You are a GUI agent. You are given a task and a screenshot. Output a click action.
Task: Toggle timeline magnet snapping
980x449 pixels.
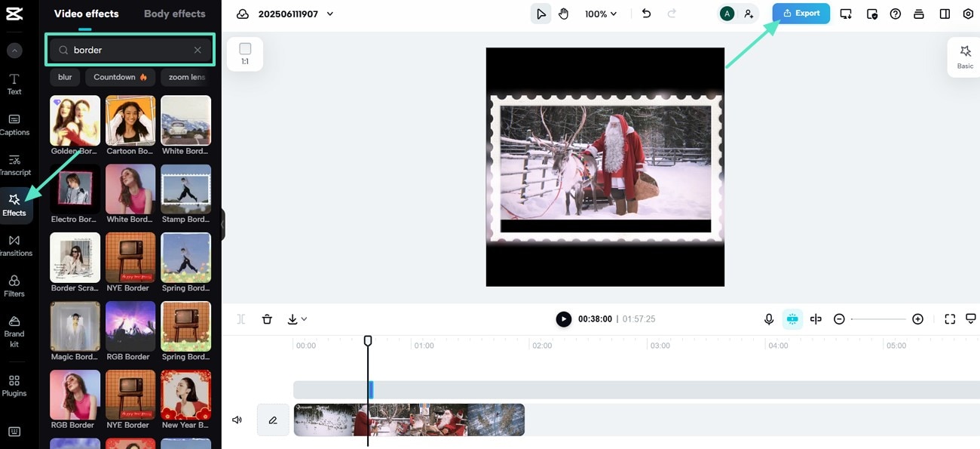[x=792, y=319]
